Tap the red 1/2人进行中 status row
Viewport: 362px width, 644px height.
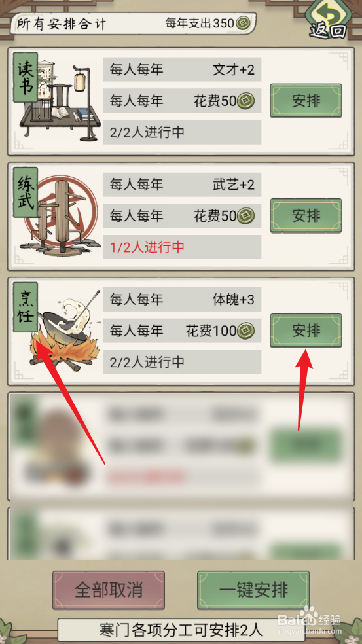[x=182, y=247]
